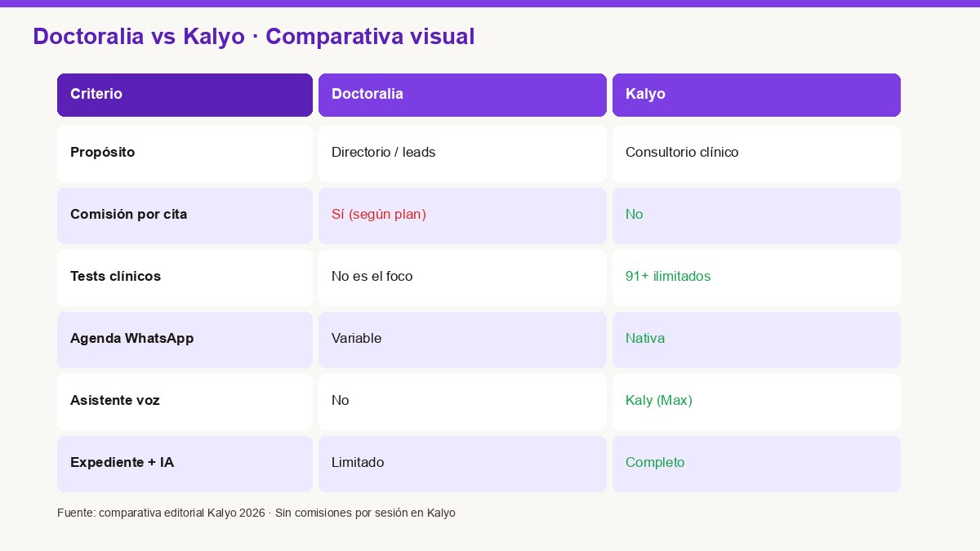The image size is (980, 551).
Task: Click the 'Propósito' row label
Action: [185, 153]
